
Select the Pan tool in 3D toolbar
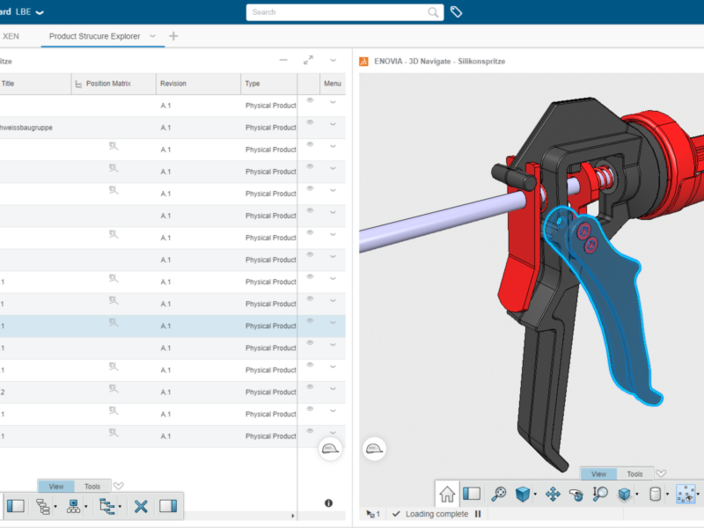[x=552, y=494]
